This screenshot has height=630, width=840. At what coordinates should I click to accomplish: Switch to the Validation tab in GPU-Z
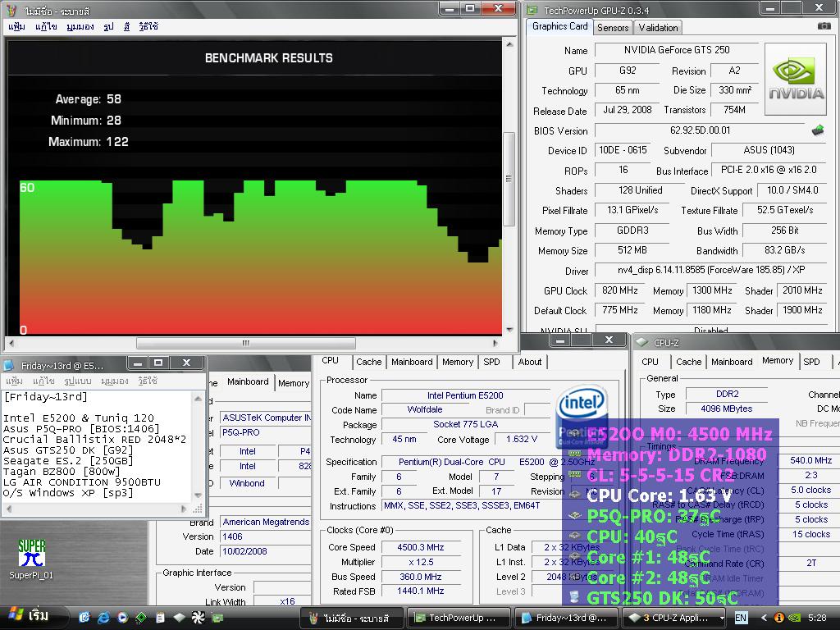(x=658, y=27)
